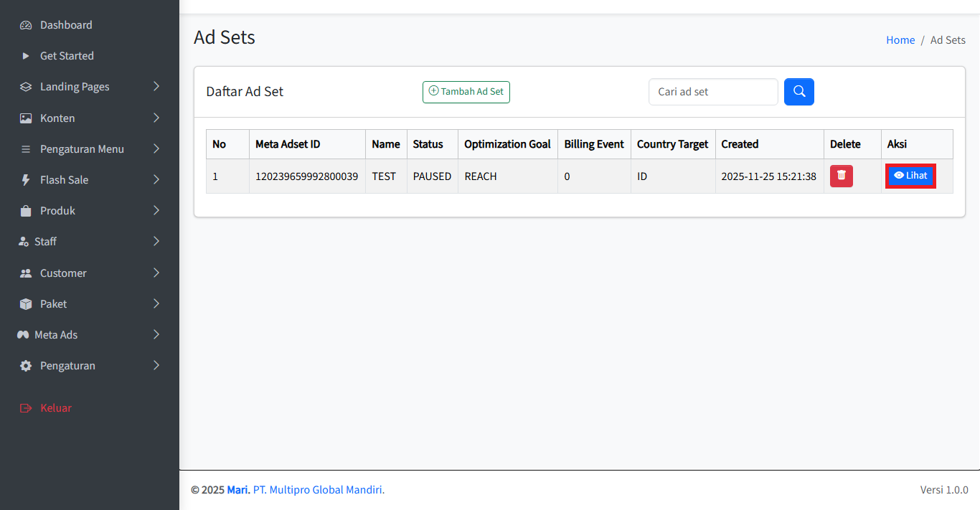Expand the Landing Pages chevron

[x=156, y=87]
